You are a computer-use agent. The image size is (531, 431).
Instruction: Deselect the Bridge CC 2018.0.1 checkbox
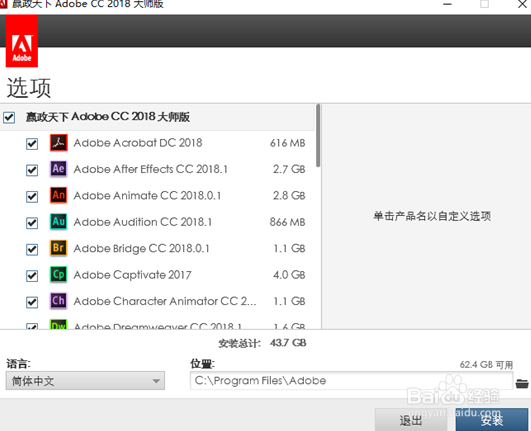pos(32,249)
